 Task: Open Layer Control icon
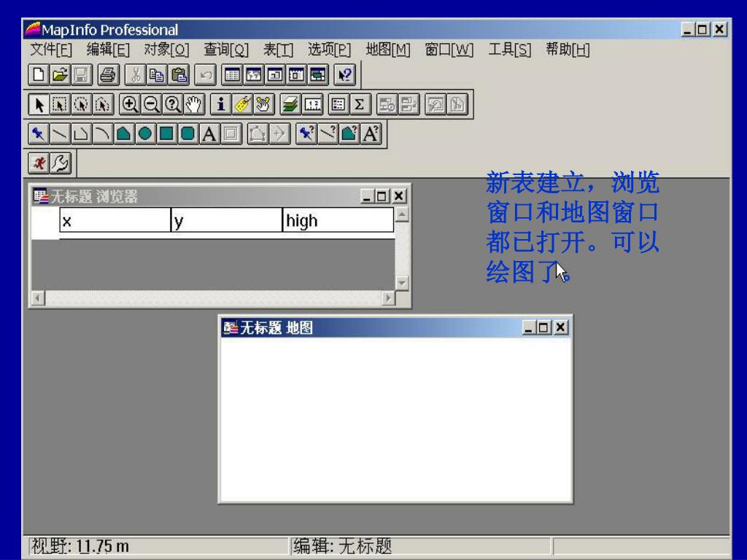coord(290,104)
